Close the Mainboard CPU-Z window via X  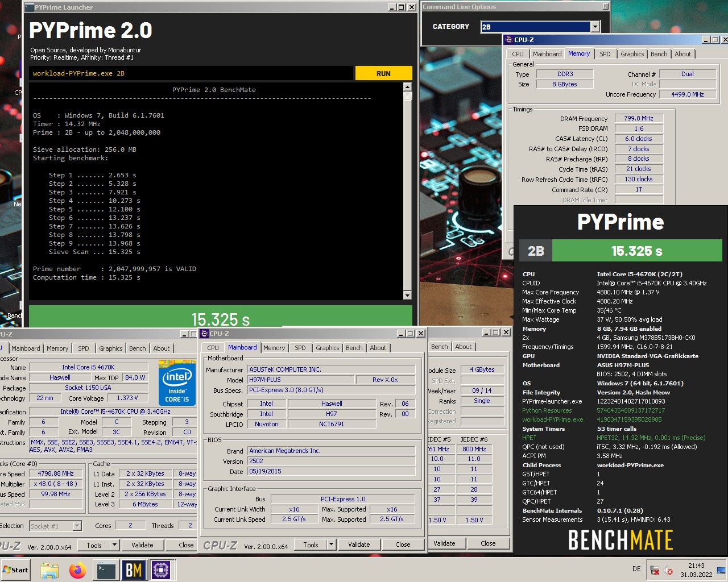coord(421,334)
